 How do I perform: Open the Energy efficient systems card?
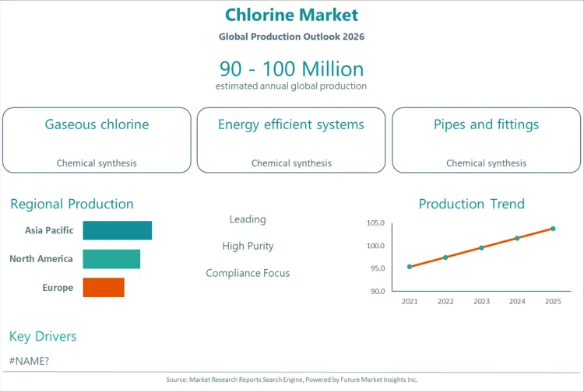click(x=291, y=140)
